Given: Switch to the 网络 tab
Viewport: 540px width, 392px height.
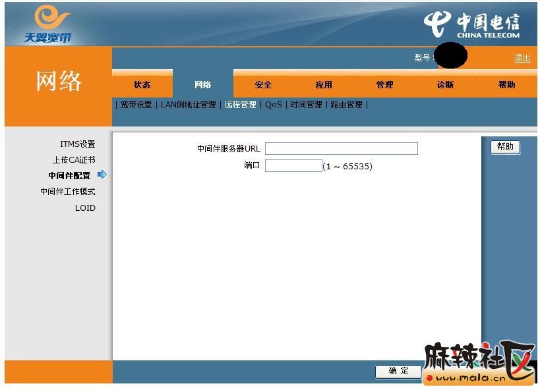Looking at the screenshot, I should tap(203, 85).
